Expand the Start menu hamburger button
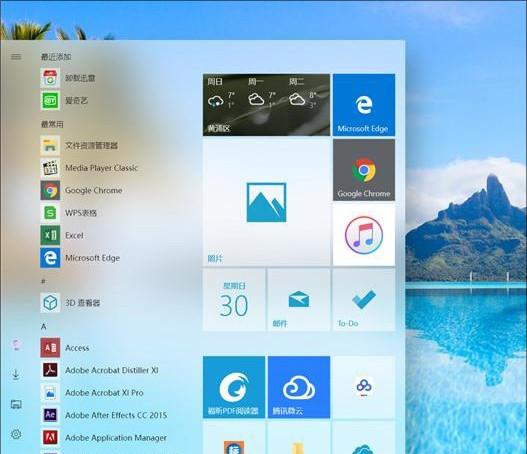 [x=16, y=57]
